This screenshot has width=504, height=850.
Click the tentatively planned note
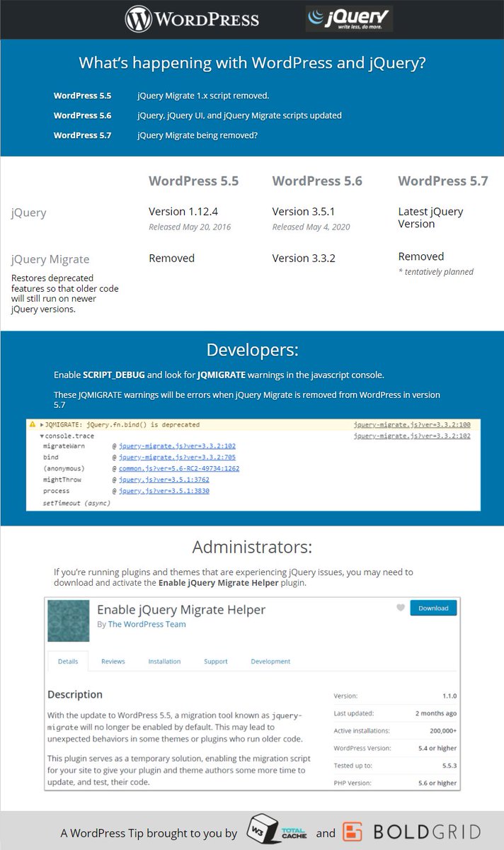(436, 272)
